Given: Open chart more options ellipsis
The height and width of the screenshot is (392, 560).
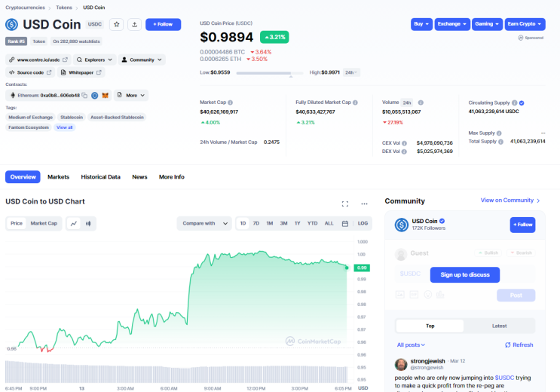Looking at the screenshot, I should click(x=364, y=204).
